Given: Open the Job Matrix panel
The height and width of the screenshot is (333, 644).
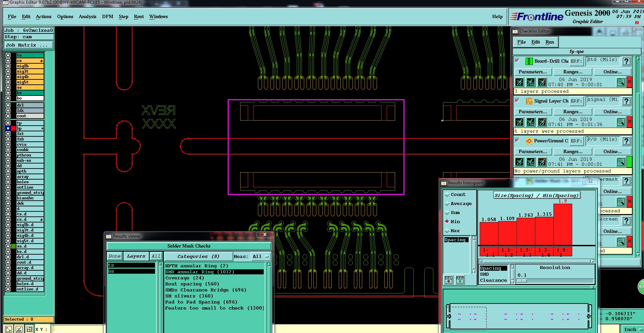Looking at the screenshot, I should pyautogui.click(x=29, y=45).
